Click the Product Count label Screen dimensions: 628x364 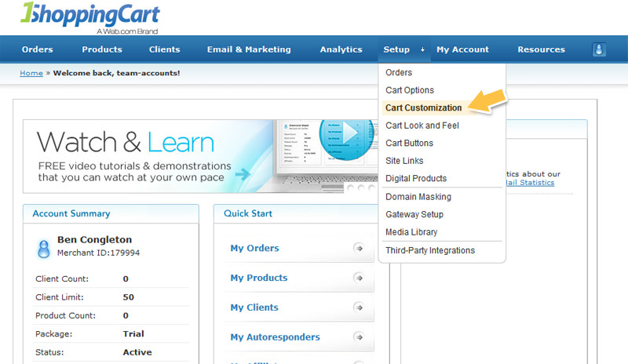[66, 315]
